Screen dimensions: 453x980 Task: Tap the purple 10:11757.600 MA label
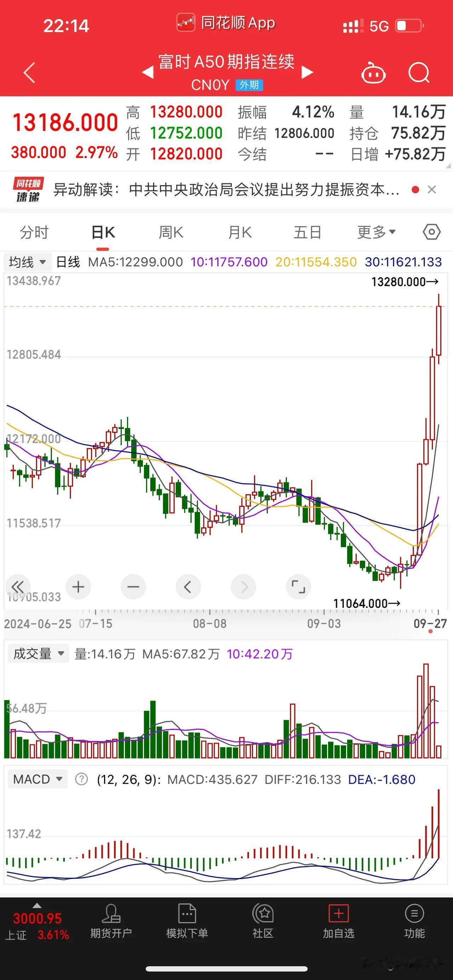(x=229, y=262)
